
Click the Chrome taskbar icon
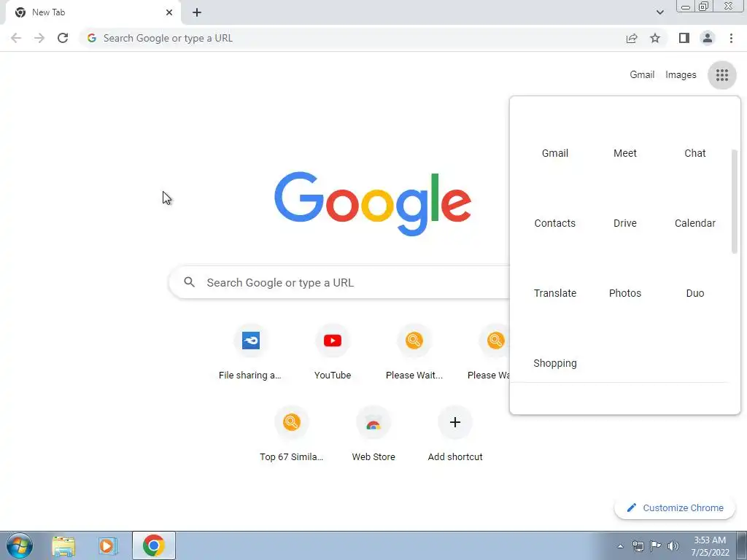153,545
